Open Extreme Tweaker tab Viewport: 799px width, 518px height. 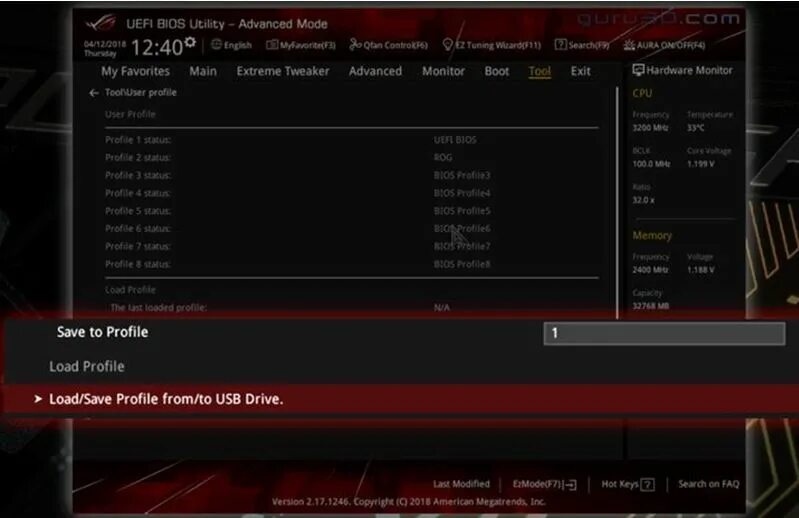(283, 71)
